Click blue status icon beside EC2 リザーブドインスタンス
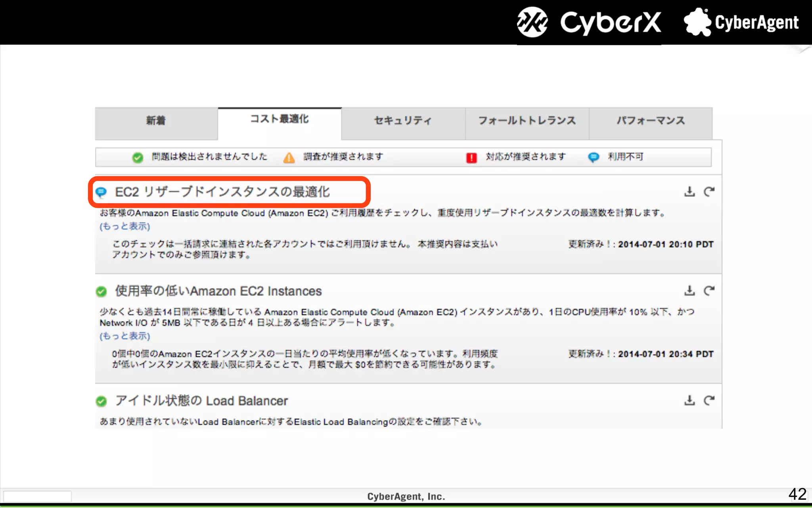Image resolution: width=812 pixels, height=508 pixels. click(x=101, y=192)
